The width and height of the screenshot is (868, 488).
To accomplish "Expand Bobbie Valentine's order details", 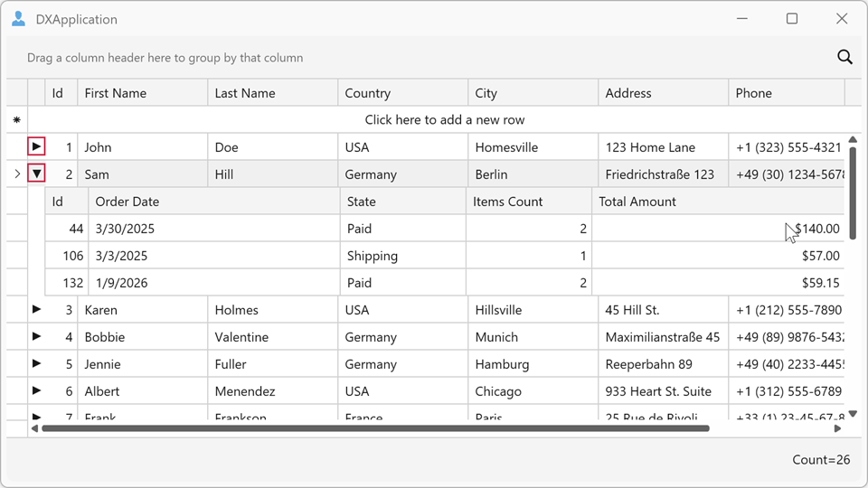I will tap(36, 336).
